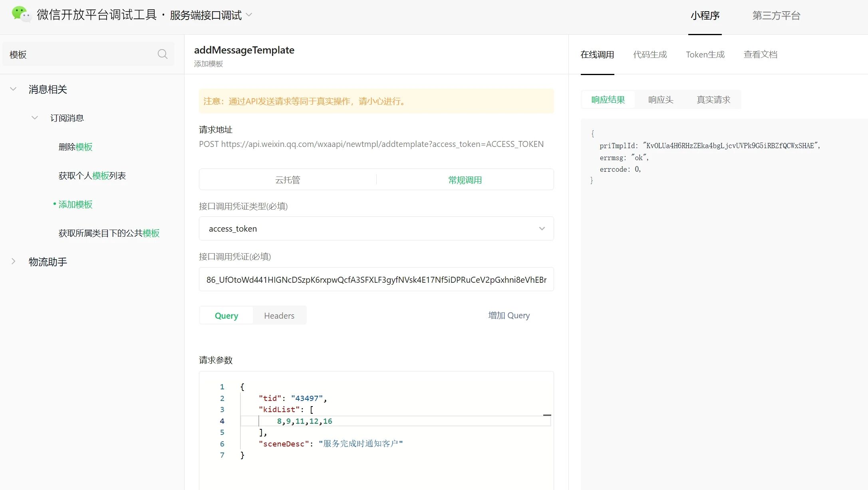
Task: Show the 响应头 panel
Action: 661,99
